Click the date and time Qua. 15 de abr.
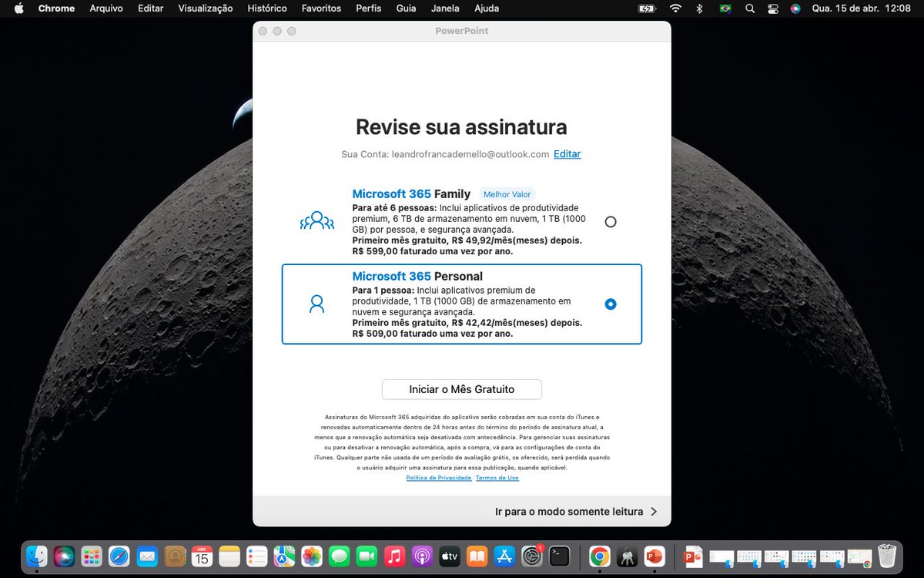 point(862,8)
